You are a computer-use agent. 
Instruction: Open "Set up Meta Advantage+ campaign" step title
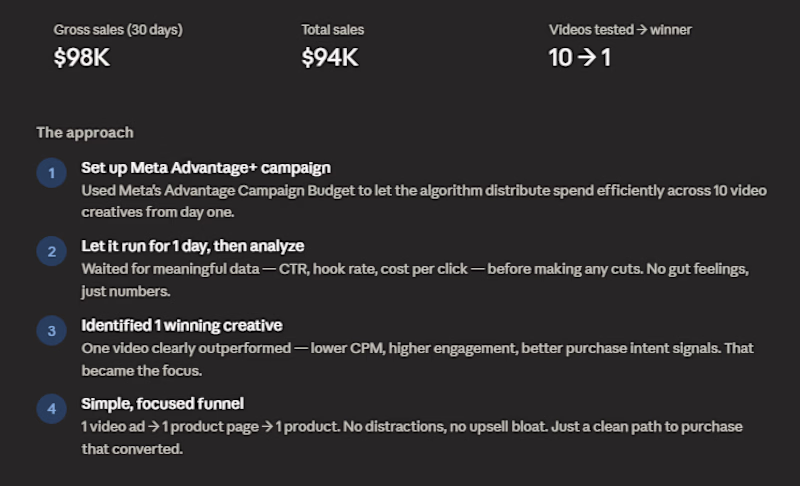206,168
